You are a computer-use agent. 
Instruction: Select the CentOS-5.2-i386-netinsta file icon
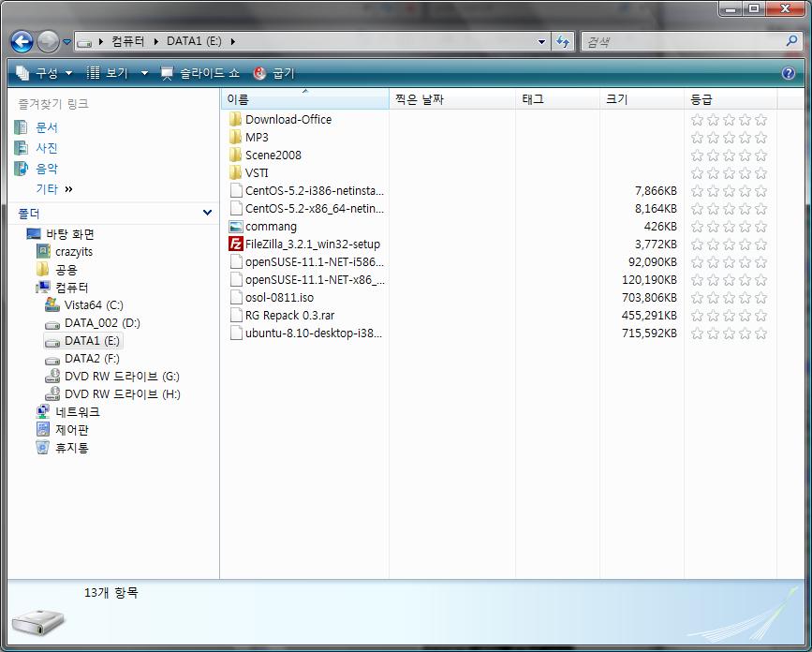click(x=236, y=190)
